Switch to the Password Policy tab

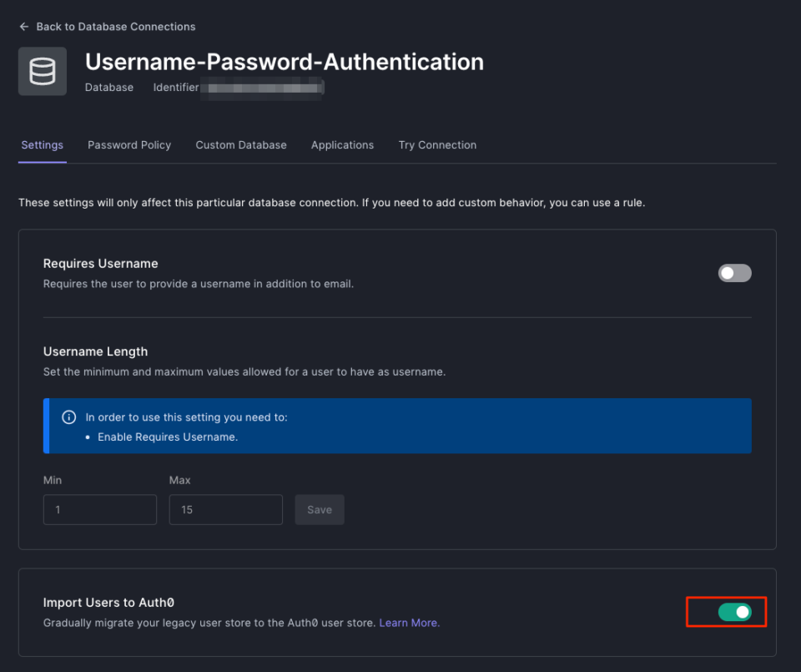coord(128,144)
